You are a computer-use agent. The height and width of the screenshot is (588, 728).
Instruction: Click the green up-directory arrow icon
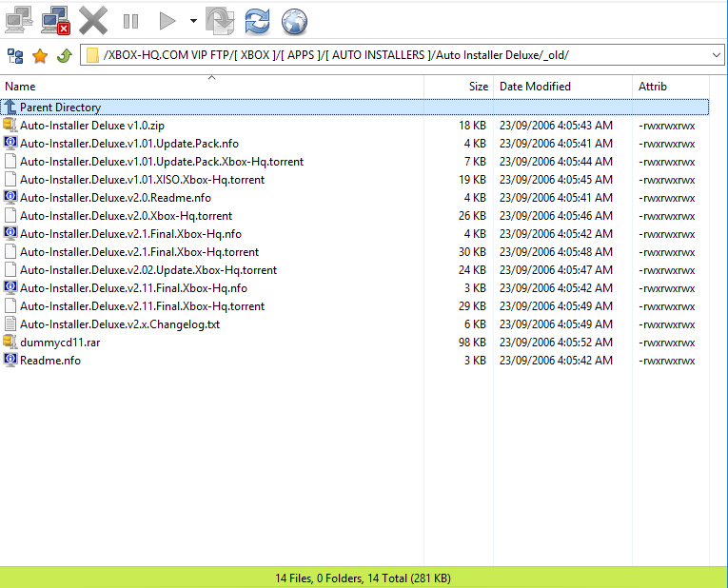pos(64,56)
